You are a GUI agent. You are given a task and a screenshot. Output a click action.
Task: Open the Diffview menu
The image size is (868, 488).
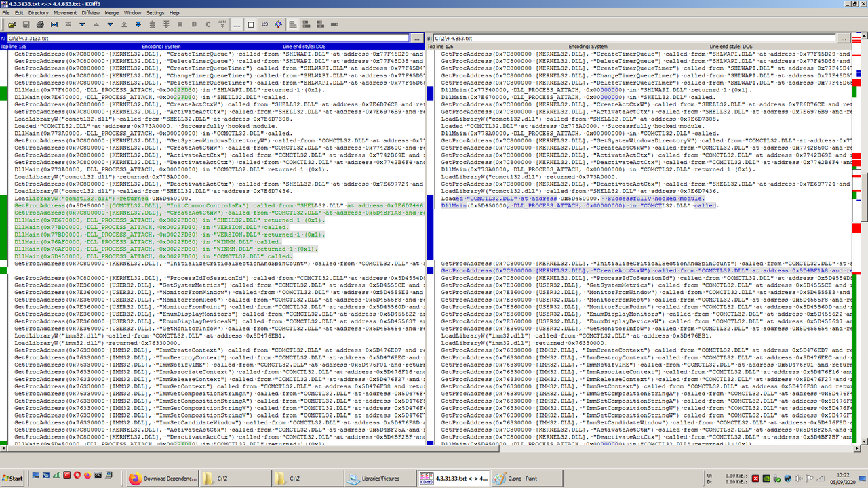pos(91,12)
